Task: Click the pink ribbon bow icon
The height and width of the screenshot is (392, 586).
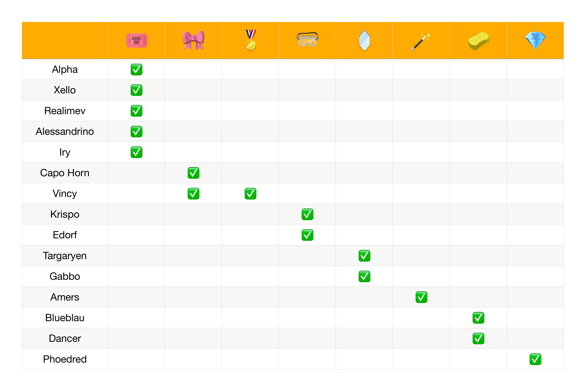Action: (x=193, y=41)
